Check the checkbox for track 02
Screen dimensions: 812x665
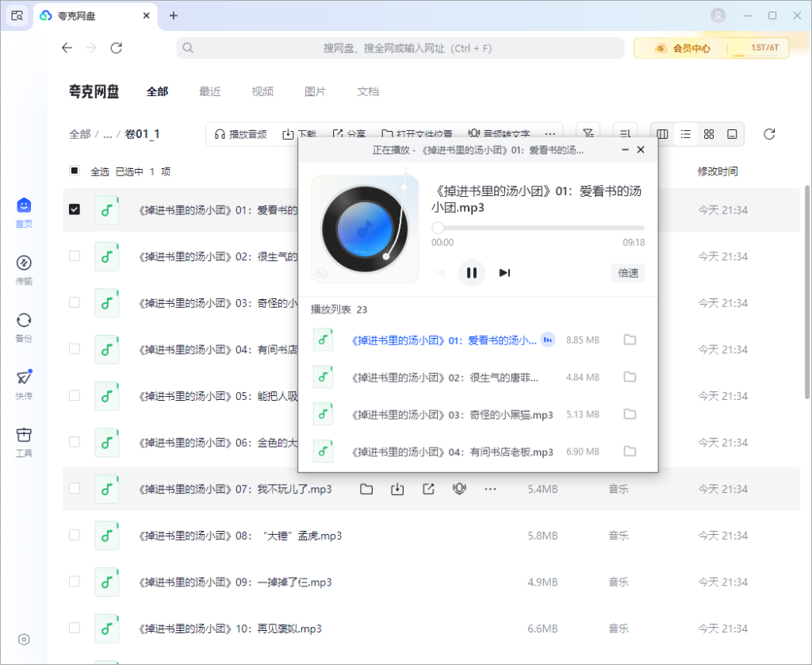click(74, 256)
